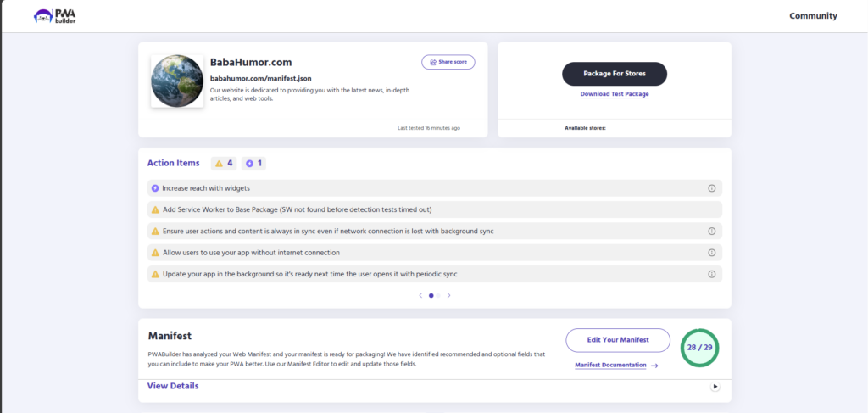Image resolution: width=868 pixels, height=413 pixels.
Task: Click Edit Your Manifest button
Action: click(x=618, y=340)
